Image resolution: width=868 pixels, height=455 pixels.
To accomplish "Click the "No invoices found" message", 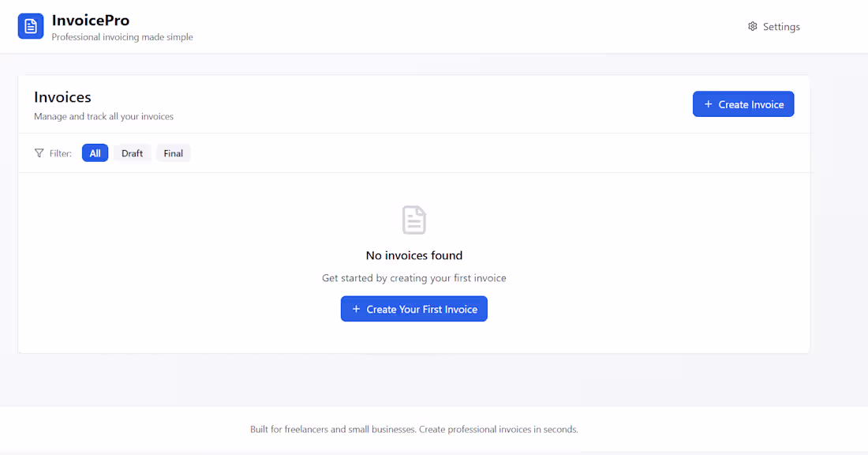I will click(x=414, y=255).
